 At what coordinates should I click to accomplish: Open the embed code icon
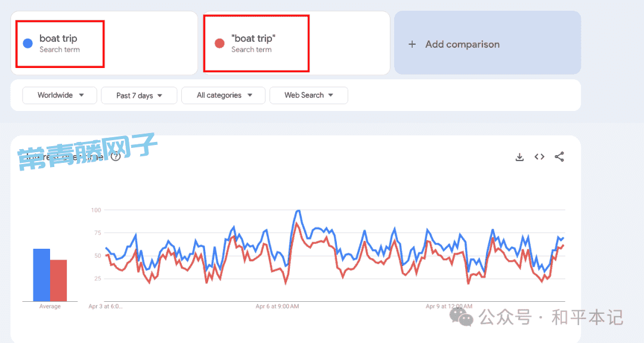[539, 156]
